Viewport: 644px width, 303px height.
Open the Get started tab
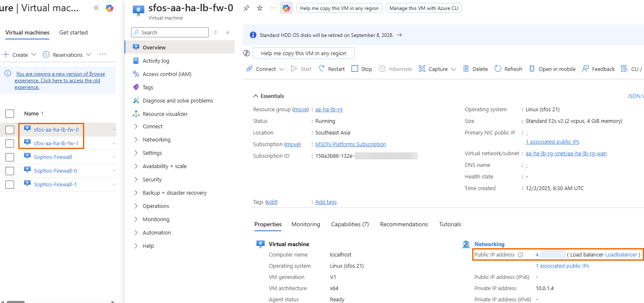point(73,32)
